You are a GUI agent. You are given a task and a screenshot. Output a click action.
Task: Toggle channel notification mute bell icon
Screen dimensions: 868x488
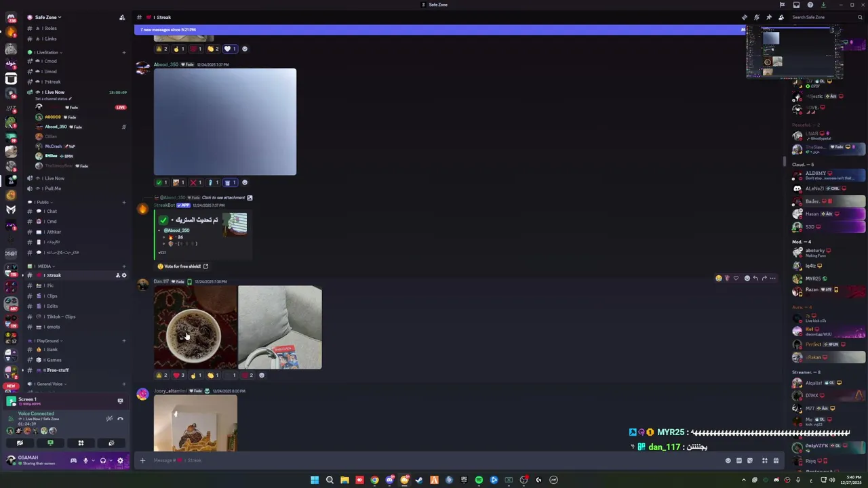tap(757, 17)
